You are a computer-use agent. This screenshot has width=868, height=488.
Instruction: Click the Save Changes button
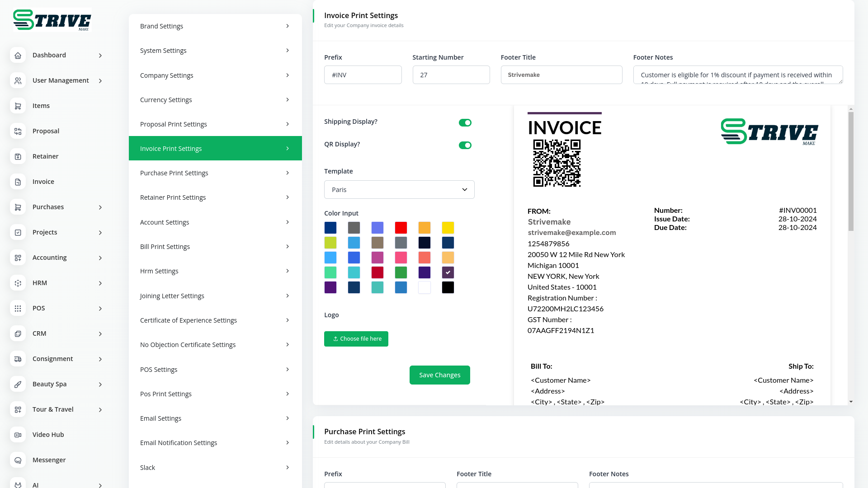coord(439,375)
